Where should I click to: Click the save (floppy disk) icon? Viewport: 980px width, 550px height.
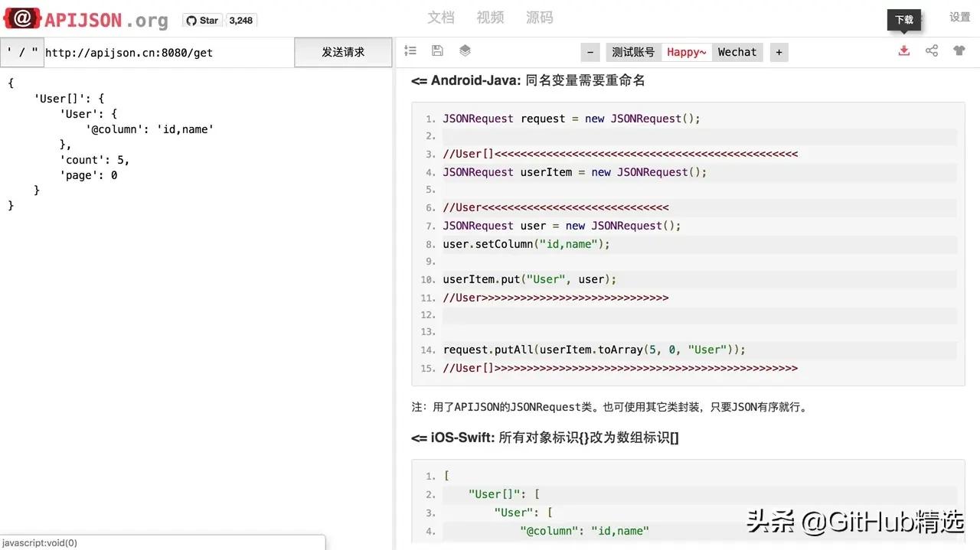pos(437,50)
